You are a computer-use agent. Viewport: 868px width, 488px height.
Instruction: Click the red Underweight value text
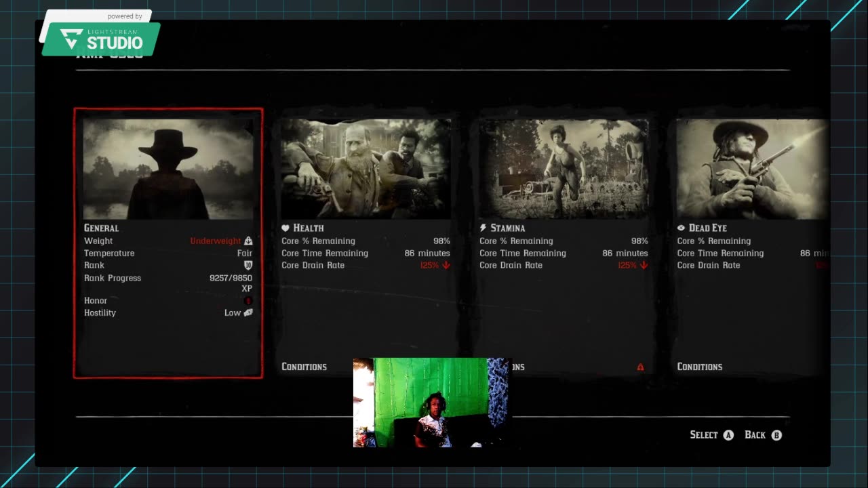(x=216, y=241)
